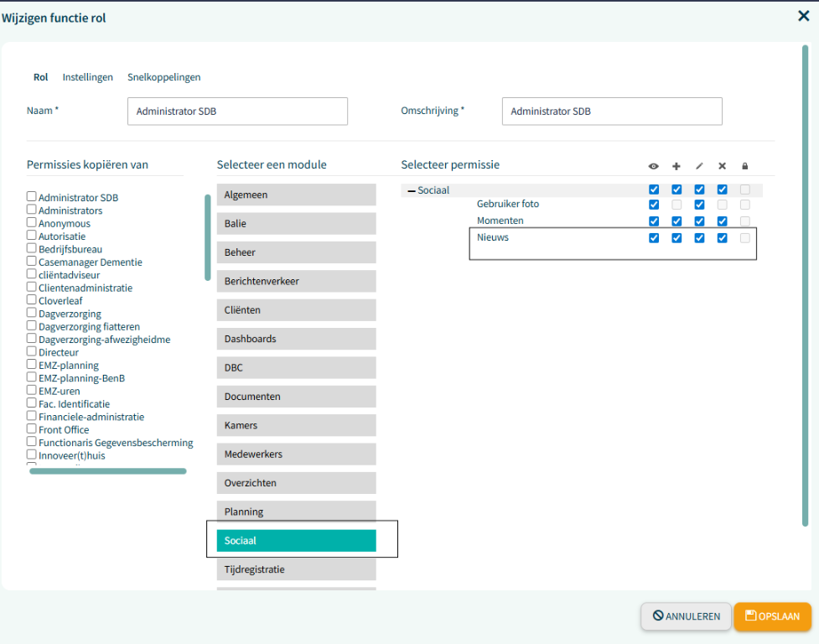Viewport: 819px width, 644px height.
Task: Uncheck view permission for Nieuws
Action: [654, 238]
